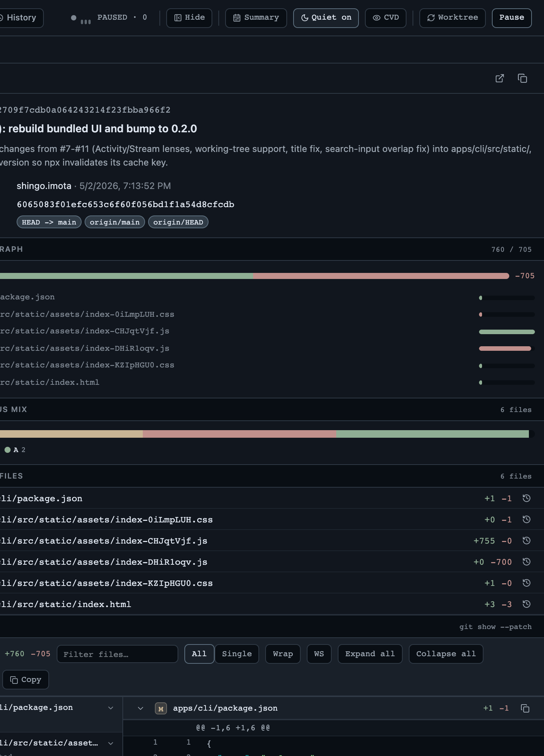The image size is (544, 756).
Task: Click the index-DHiR1oqv.js red change bar
Action: click(x=505, y=349)
